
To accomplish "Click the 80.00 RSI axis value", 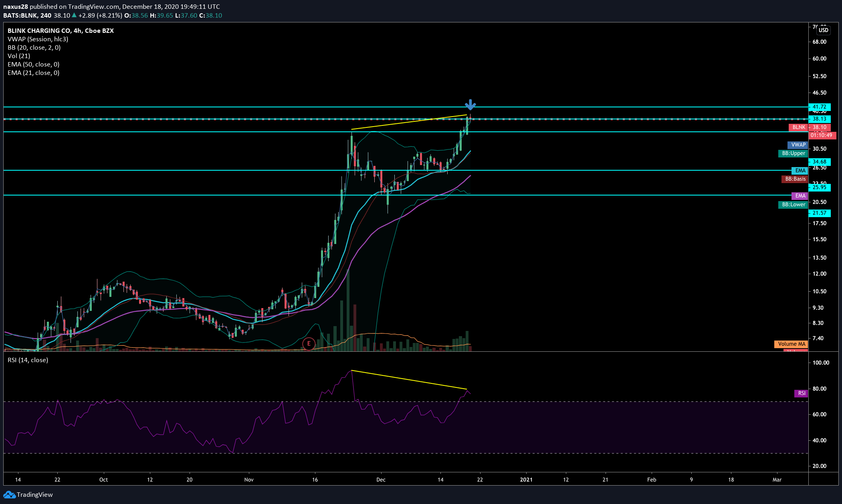I will tap(820, 389).
